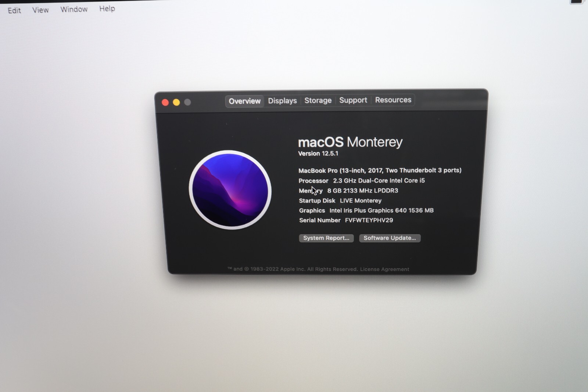Switch to the Support tab

point(353,100)
